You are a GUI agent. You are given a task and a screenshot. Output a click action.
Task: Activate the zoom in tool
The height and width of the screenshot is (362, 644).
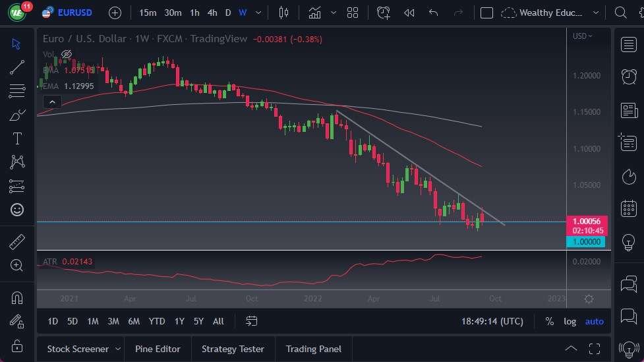point(17,266)
